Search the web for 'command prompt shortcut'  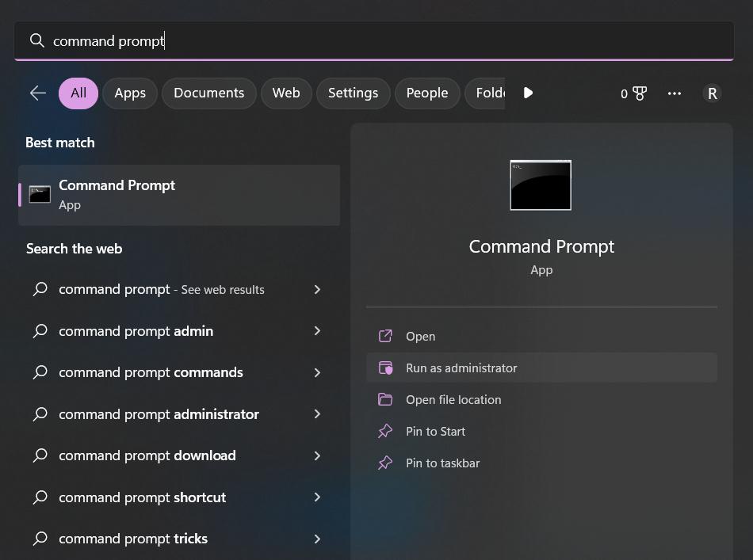[x=143, y=497]
